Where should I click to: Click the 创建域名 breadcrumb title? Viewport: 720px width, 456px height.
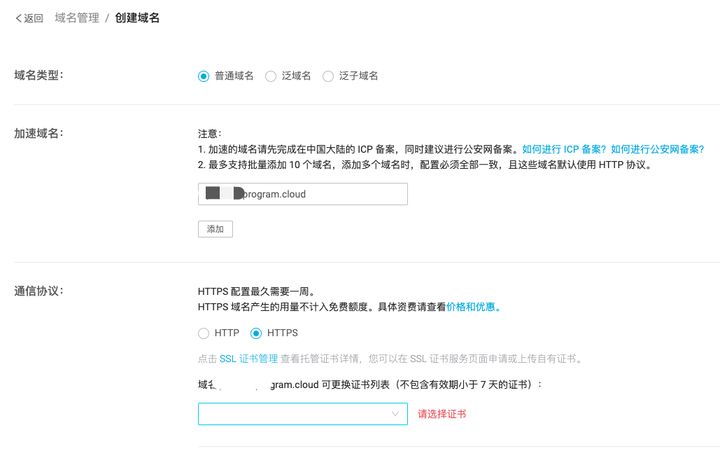click(137, 18)
